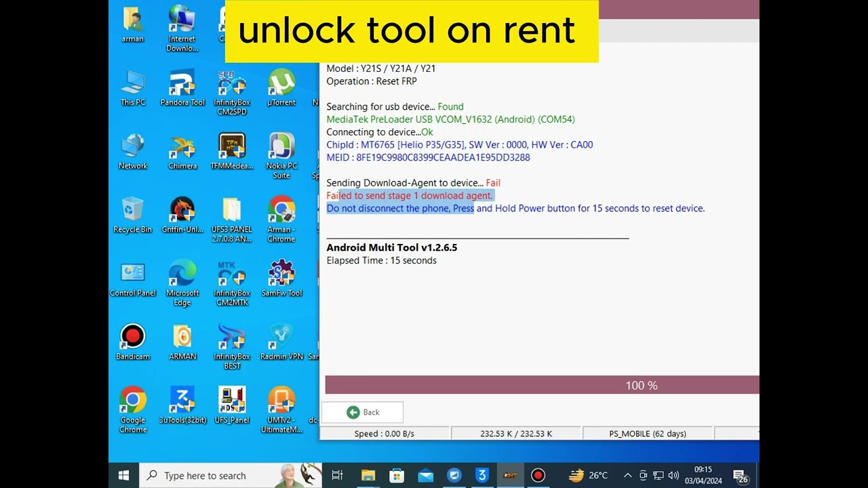Image resolution: width=868 pixels, height=488 pixels.
Task: Click the 232.53 K / 232.53 K status field
Action: 516,434
